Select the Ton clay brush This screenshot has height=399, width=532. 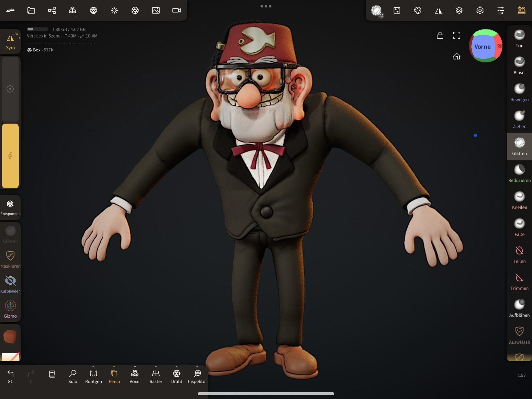[519, 39]
